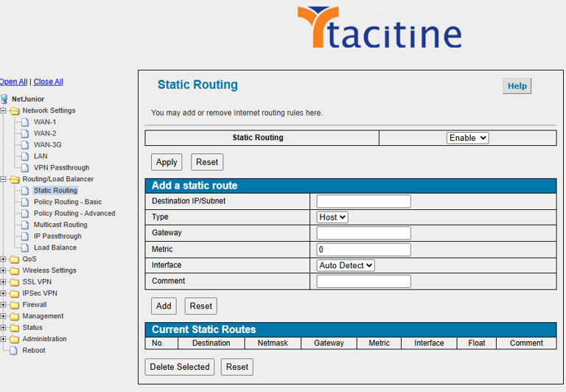Click the WAN-1 page icon
566x392 pixels.
tap(25, 122)
